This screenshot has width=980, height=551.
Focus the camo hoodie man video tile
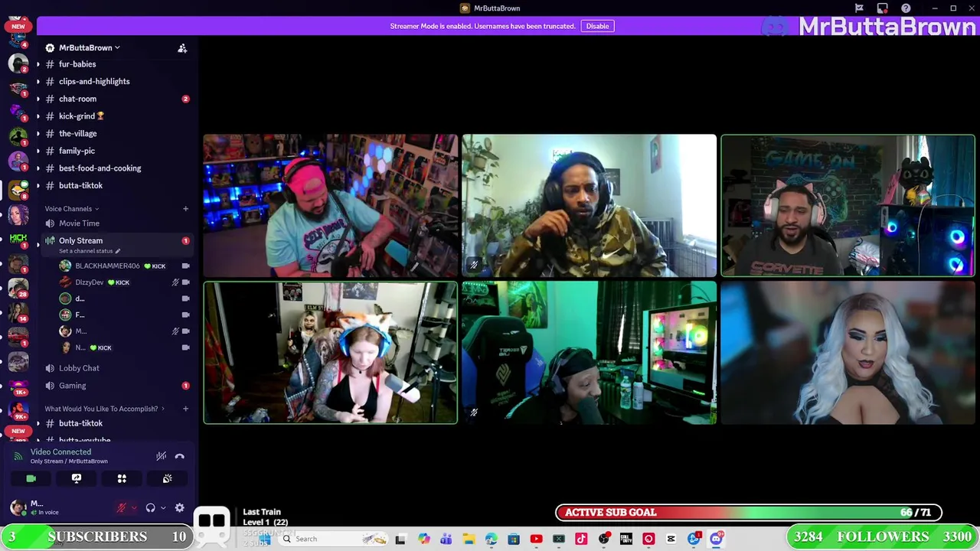[x=589, y=205]
